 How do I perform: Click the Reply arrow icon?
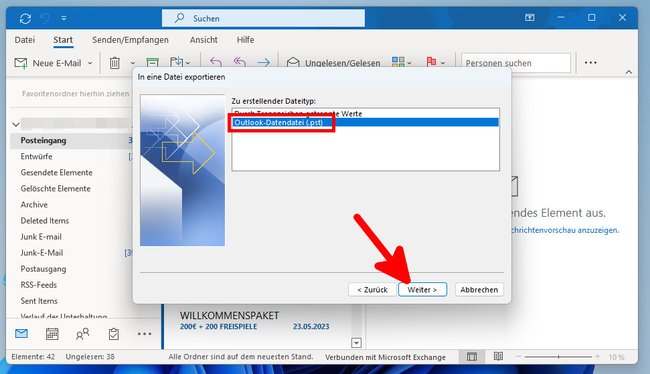[x=216, y=63]
